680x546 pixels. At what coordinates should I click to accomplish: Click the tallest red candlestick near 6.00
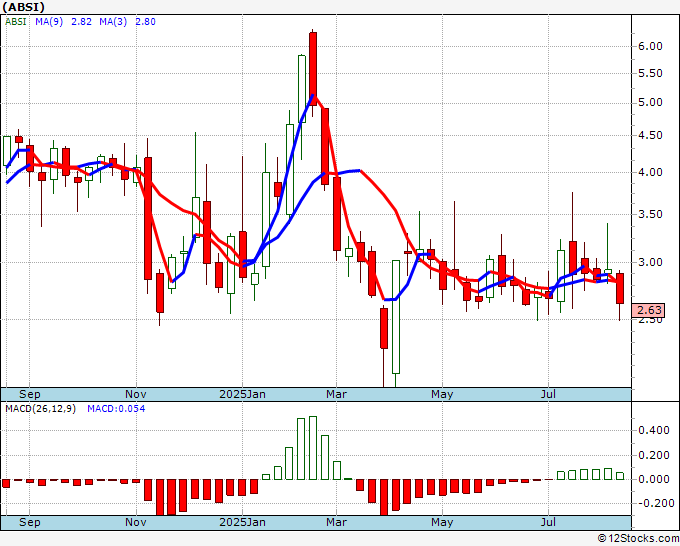click(313, 69)
